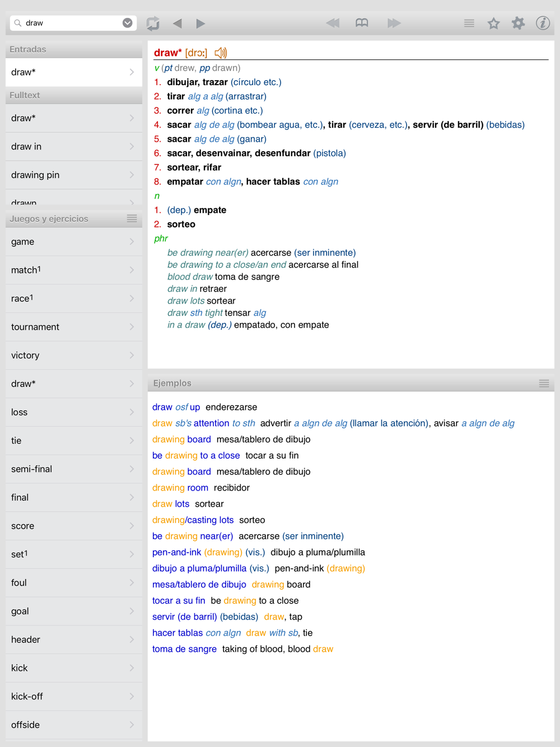Open the 'header' list item

pos(74,639)
